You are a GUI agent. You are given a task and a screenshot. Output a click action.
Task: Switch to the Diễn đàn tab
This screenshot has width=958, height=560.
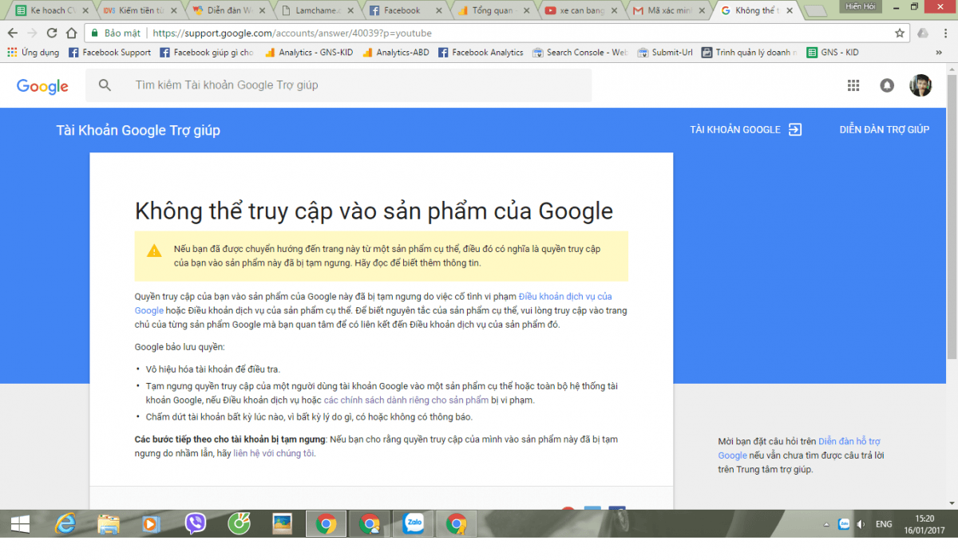[228, 10]
